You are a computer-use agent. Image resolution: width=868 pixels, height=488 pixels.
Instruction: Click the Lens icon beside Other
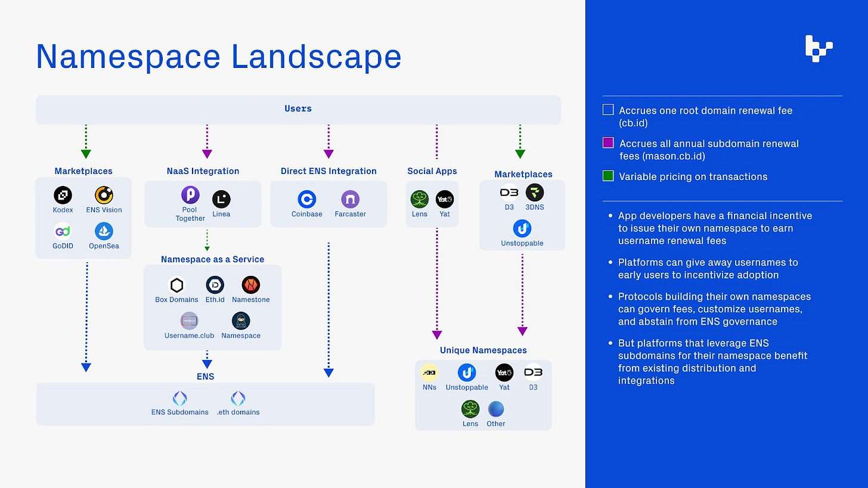point(470,409)
